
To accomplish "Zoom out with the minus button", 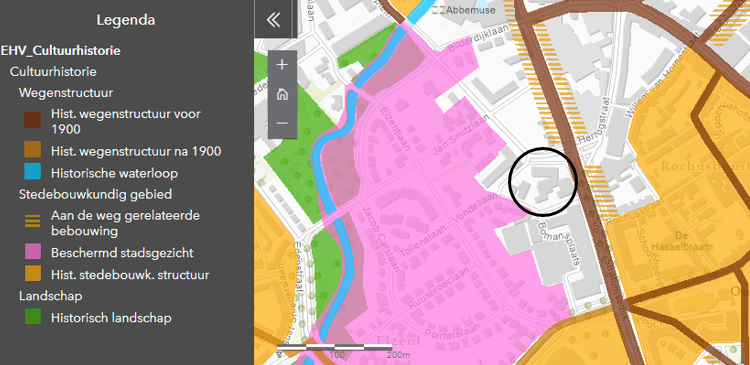I will 282,123.
